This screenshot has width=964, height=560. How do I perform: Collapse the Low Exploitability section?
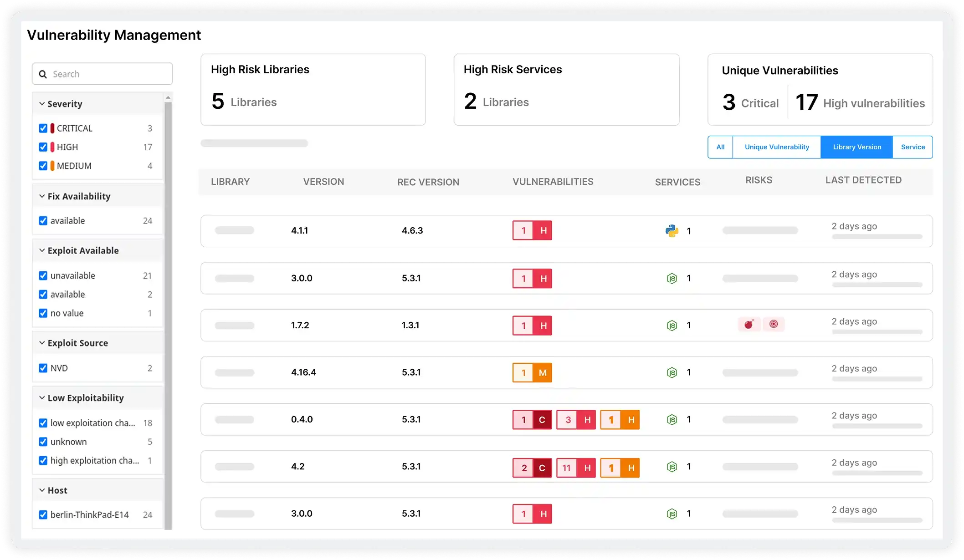tap(42, 398)
